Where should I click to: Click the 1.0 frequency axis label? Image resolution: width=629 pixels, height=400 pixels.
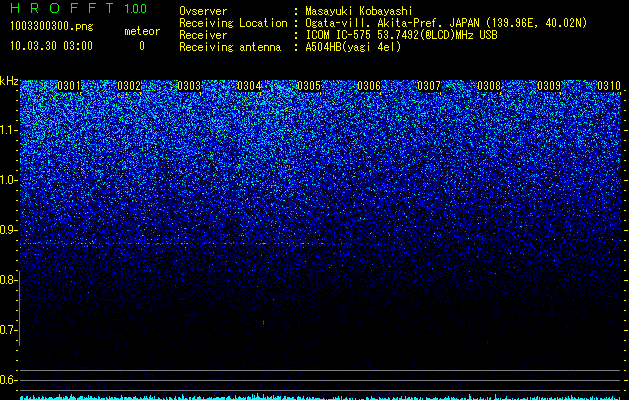8,180
